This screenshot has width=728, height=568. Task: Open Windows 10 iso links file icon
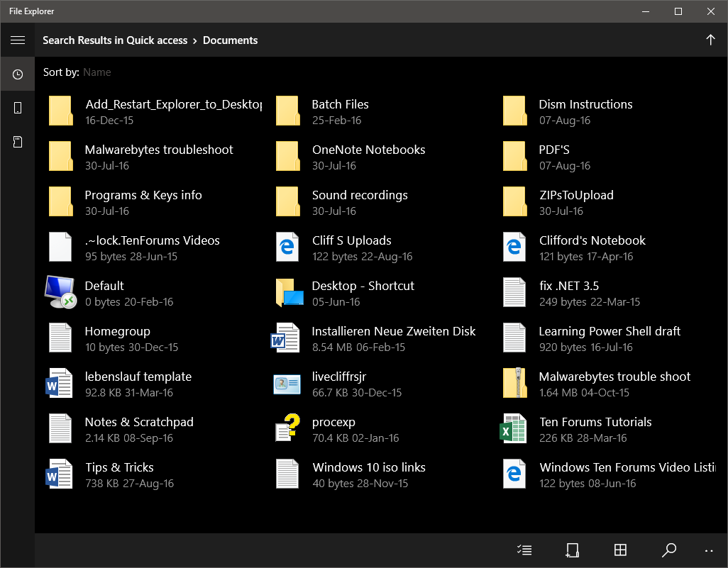click(x=287, y=474)
